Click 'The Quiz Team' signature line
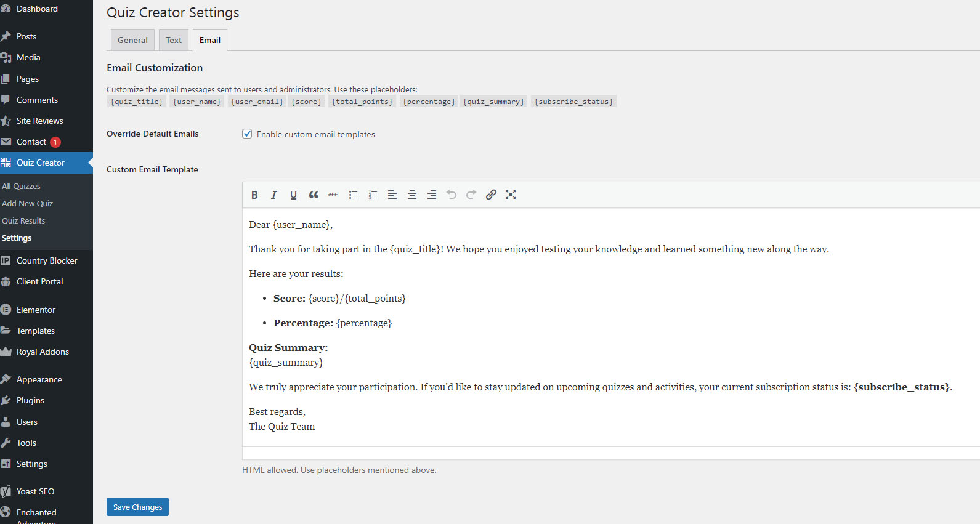 pos(281,427)
